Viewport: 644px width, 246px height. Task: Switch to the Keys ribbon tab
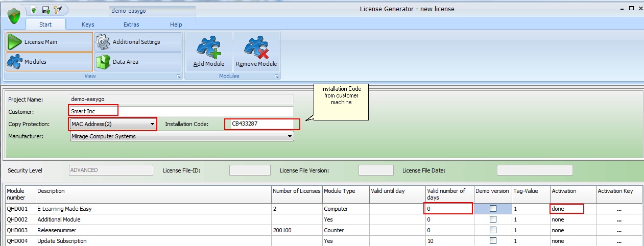(x=88, y=24)
